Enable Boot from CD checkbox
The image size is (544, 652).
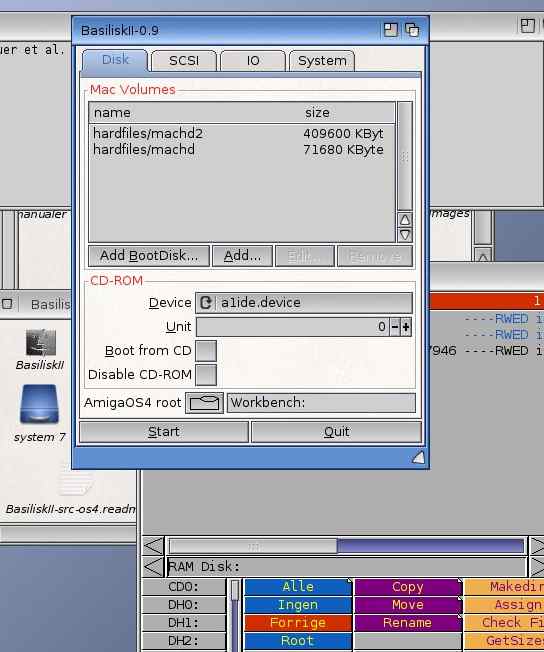click(x=206, y=351)
